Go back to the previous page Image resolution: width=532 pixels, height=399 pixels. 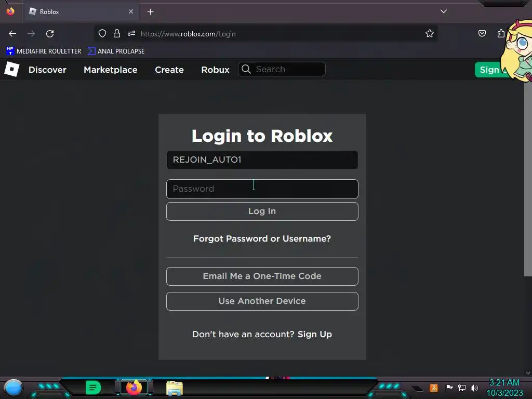(12, 34)
